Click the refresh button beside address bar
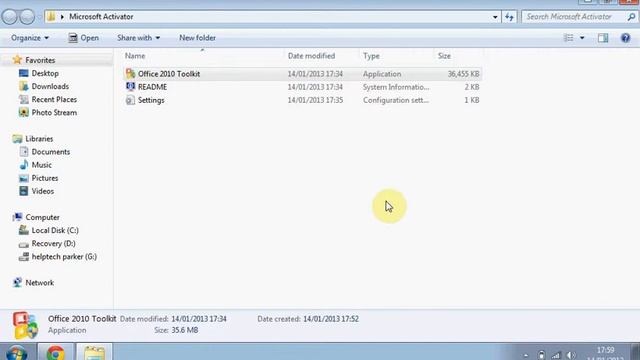 tap(509, 17)
